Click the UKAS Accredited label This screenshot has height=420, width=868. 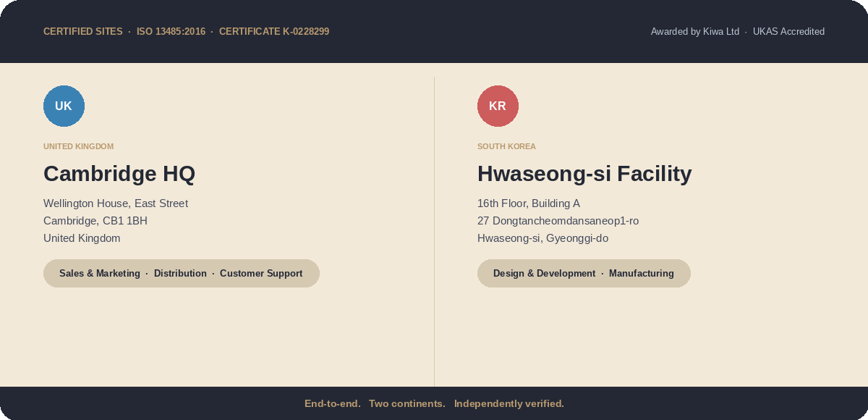coord(788,32)
